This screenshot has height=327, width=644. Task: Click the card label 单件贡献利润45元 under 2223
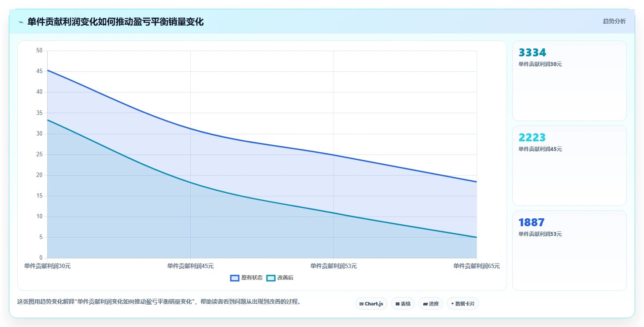point(540,149)
